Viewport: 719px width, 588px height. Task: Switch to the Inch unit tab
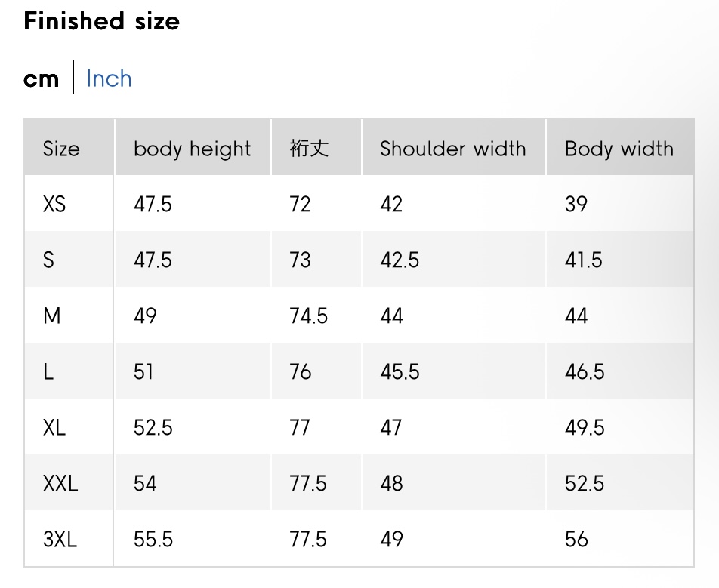coord(109,79)
